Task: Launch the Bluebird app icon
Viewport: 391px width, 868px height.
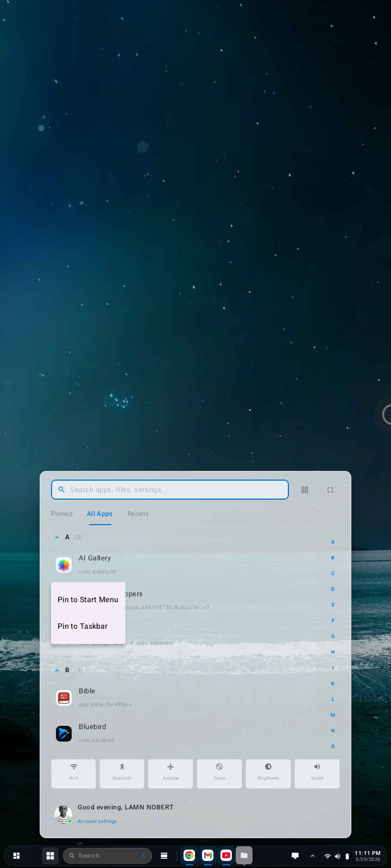Action: 64,733
